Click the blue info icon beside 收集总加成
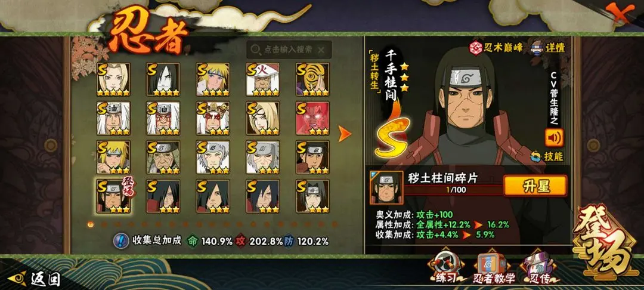The width and height of the screenshot is (644, 290). (120, 240)
